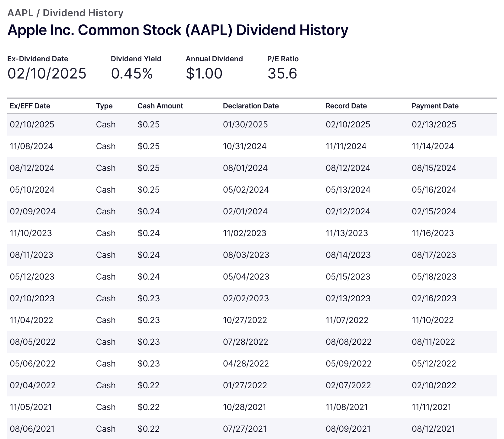Select the 35.6 P/E ratio value

282,74
